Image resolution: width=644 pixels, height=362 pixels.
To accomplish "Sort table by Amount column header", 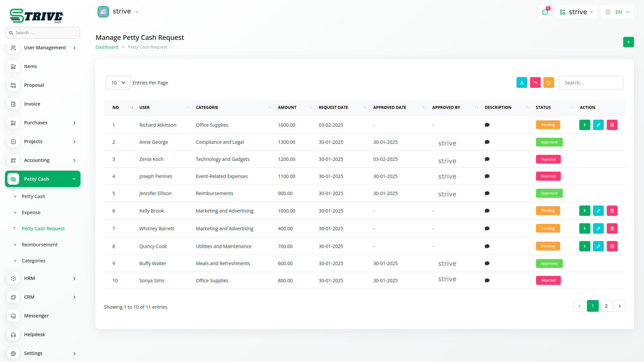I will click(x=287, y=107).
